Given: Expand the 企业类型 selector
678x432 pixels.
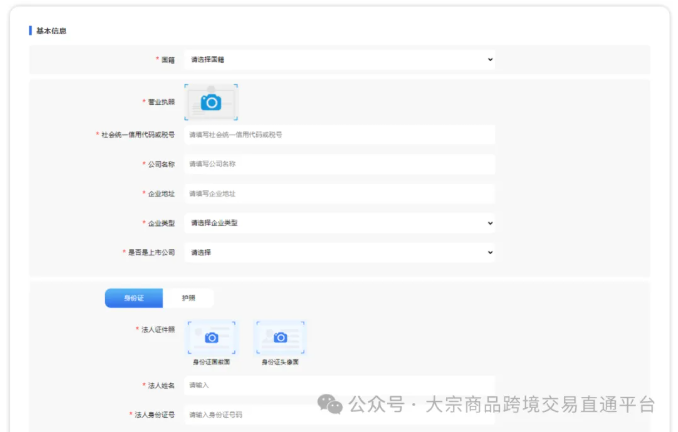Looking at the screenshot, I should tap(339, 223).
